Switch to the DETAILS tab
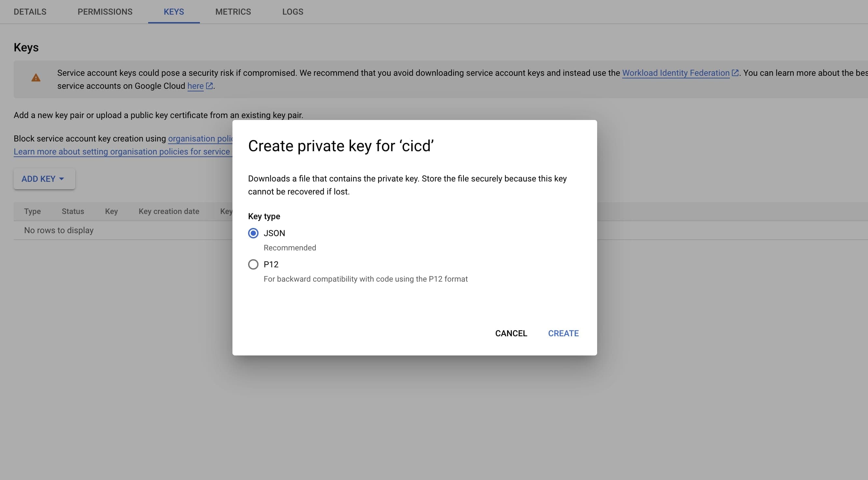This screenshot has height=480, width=868. pos(30,12)
